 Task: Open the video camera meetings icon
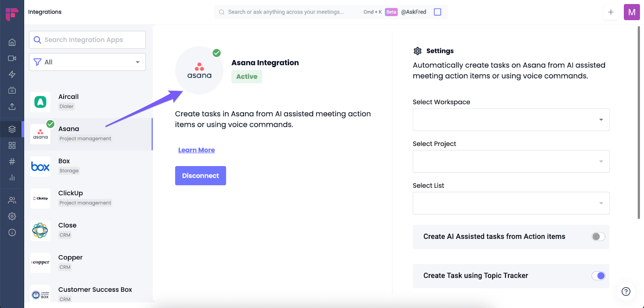pyautogui.click(x=12, y=58)
